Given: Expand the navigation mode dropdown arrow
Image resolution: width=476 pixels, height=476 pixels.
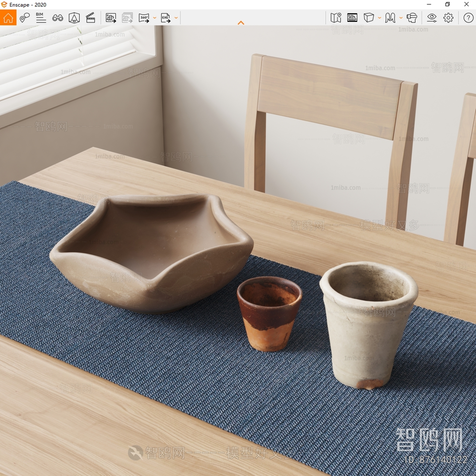Looking at the screenshot, I should tap(401, 18).
